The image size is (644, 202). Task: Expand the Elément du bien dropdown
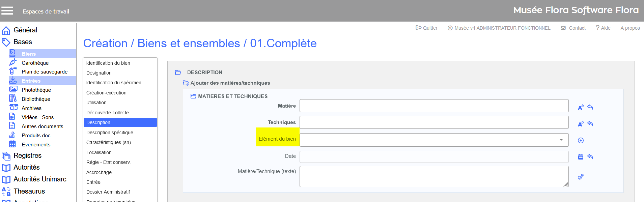[561, 140]
